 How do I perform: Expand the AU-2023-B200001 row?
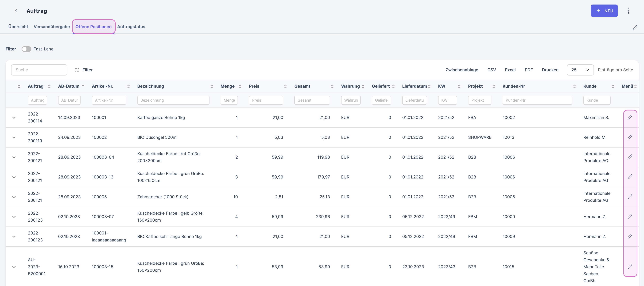click(14, 267)
